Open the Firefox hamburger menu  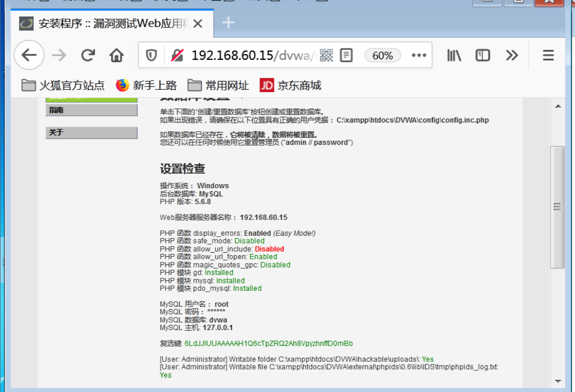click(x=548, y=55)
